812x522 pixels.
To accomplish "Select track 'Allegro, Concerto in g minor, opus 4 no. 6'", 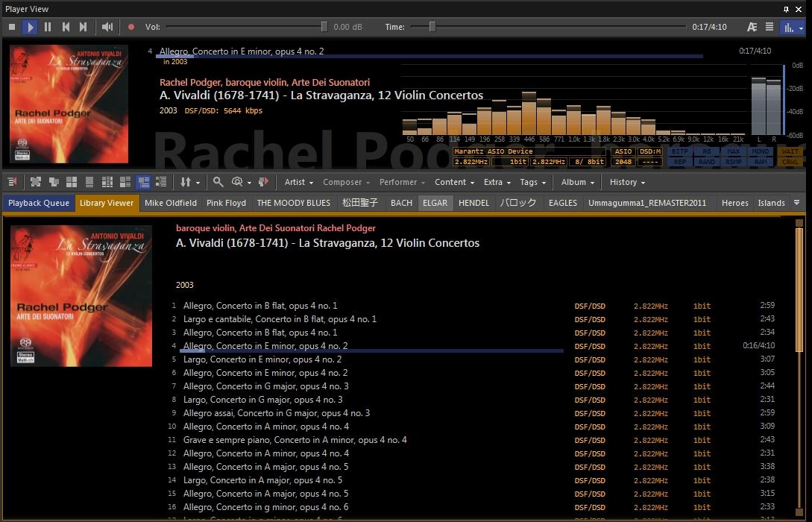I will [265, 508].
